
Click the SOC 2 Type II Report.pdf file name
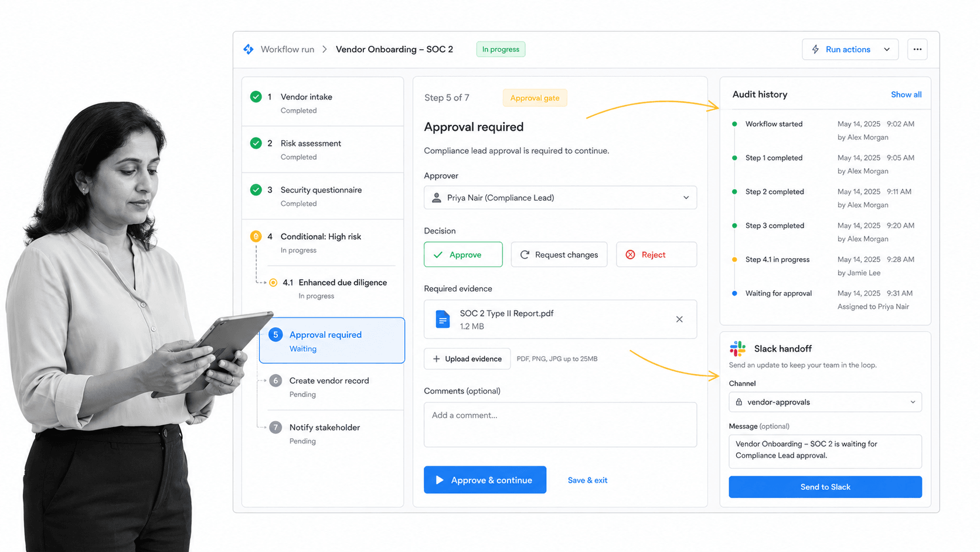(x=506, y=313)
